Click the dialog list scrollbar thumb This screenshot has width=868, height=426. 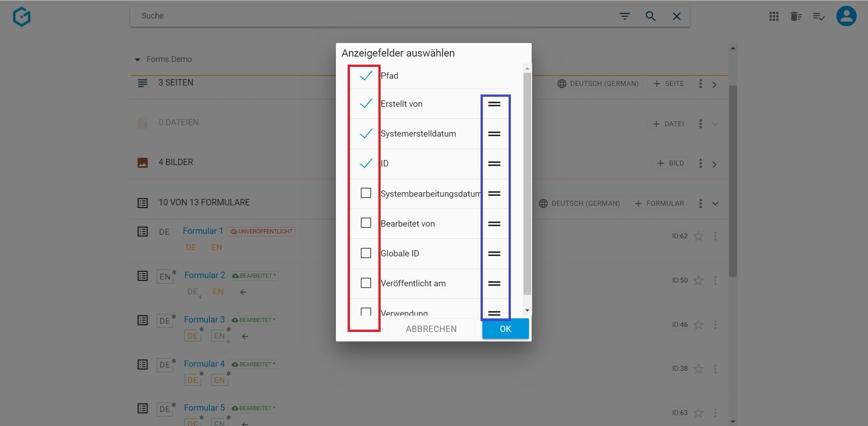[x=527, y=184]
